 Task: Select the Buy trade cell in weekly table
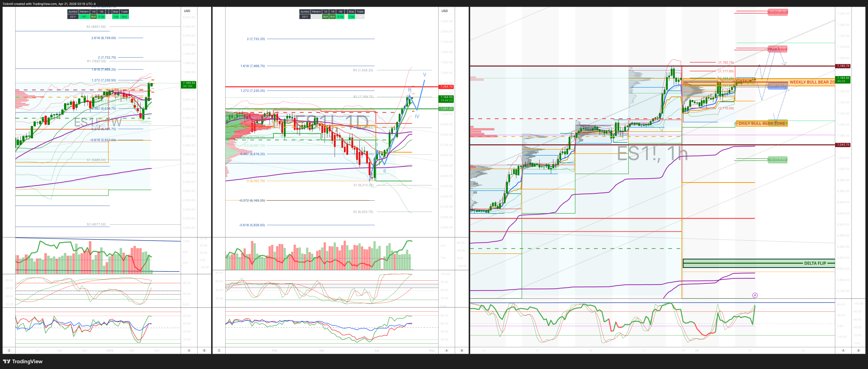click(124, 17)
